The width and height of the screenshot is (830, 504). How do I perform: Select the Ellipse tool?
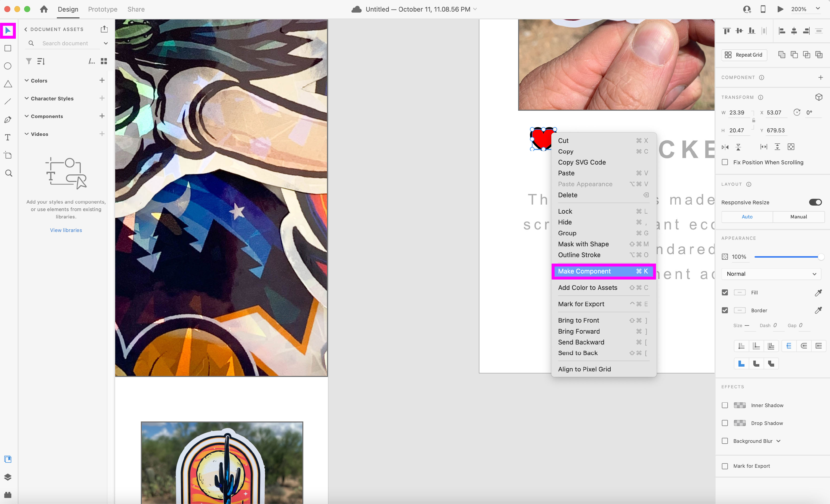pos(8,66)
